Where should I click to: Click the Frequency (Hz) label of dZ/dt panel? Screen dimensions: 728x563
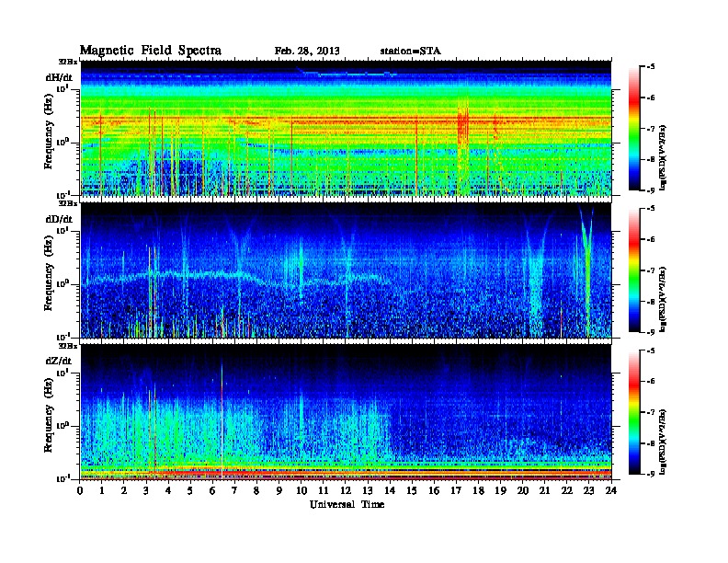(49, 415)
